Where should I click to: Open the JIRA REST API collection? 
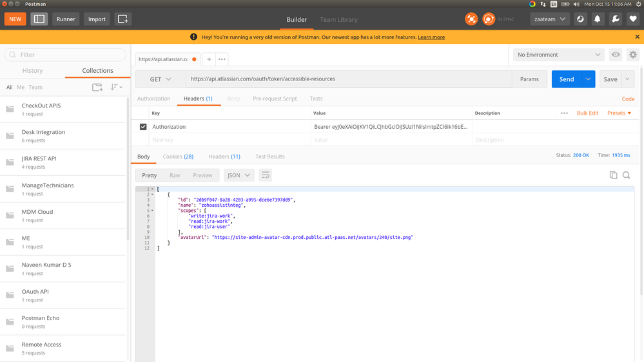tap(64, 162)
